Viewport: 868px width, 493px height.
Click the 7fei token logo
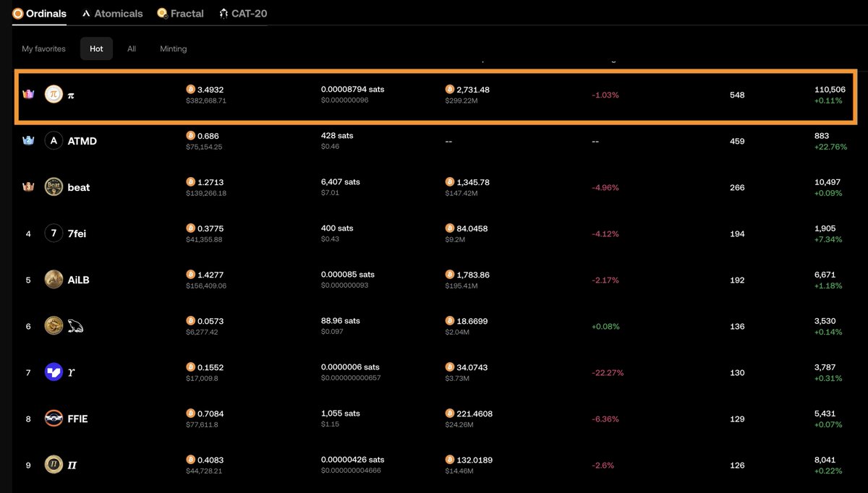54,233
